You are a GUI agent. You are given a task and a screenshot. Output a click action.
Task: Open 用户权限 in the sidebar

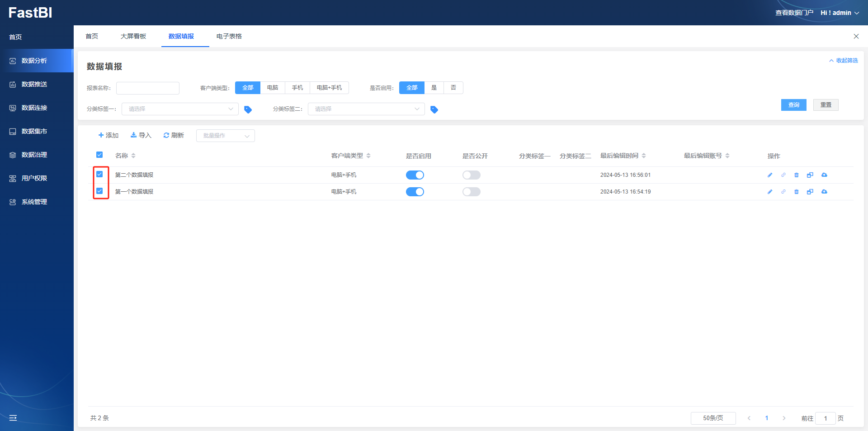[x=36, y=178]
